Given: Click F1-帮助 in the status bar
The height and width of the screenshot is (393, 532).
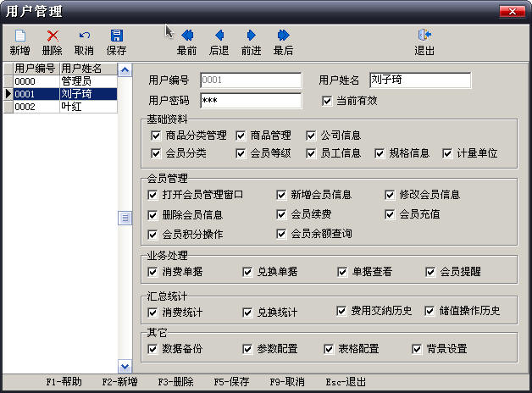Looking at the screenshot, I should [x=64, y=382].
